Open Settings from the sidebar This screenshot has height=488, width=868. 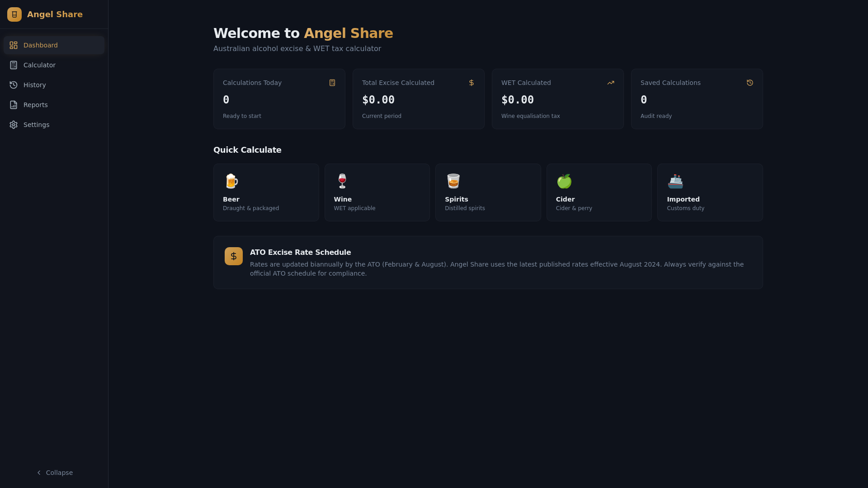tap(54, 125)
